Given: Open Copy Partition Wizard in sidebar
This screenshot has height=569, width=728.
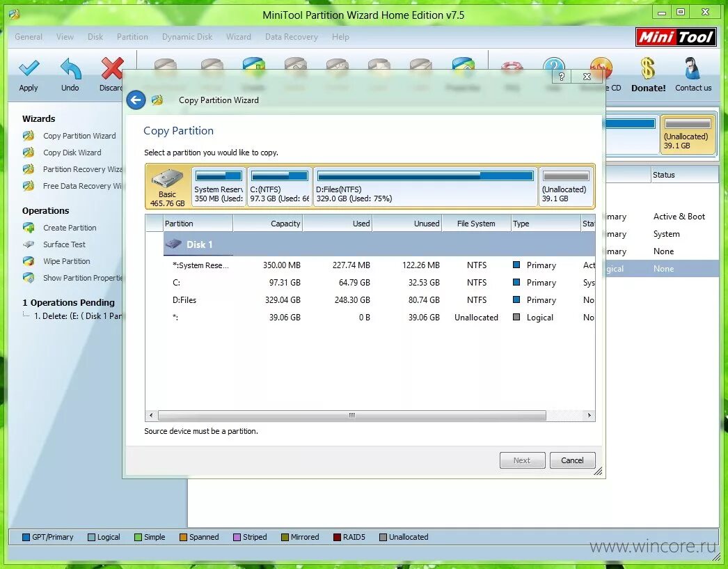Looking at the screenshot, I should coord(79,136).
